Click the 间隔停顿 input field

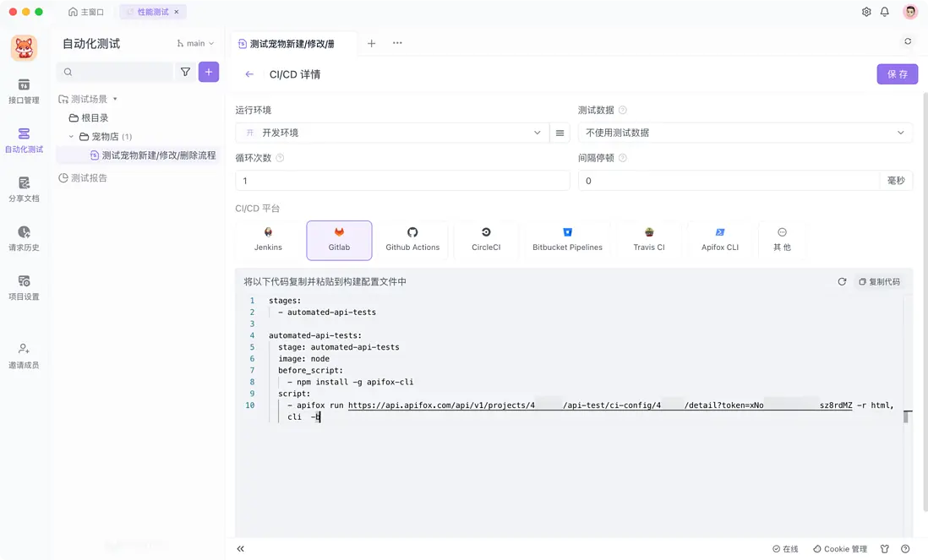click(729, 181)
